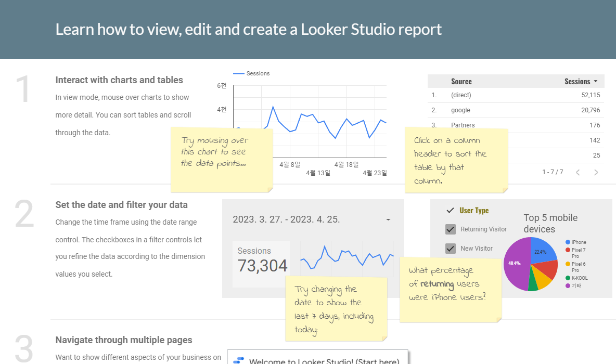
Task: Click the Source column header
Action: click(461, 81)
